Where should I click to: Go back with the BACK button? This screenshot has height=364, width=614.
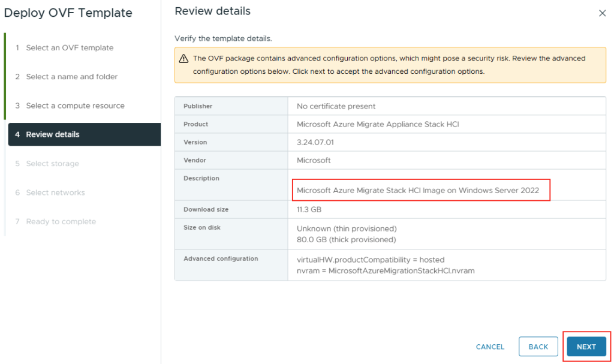click(538, 347)
